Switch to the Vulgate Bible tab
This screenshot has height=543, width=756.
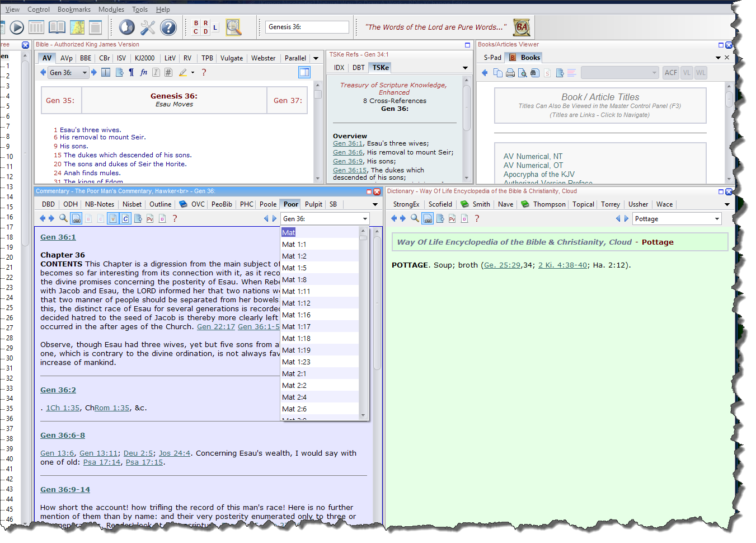click(x=232, y=58)
